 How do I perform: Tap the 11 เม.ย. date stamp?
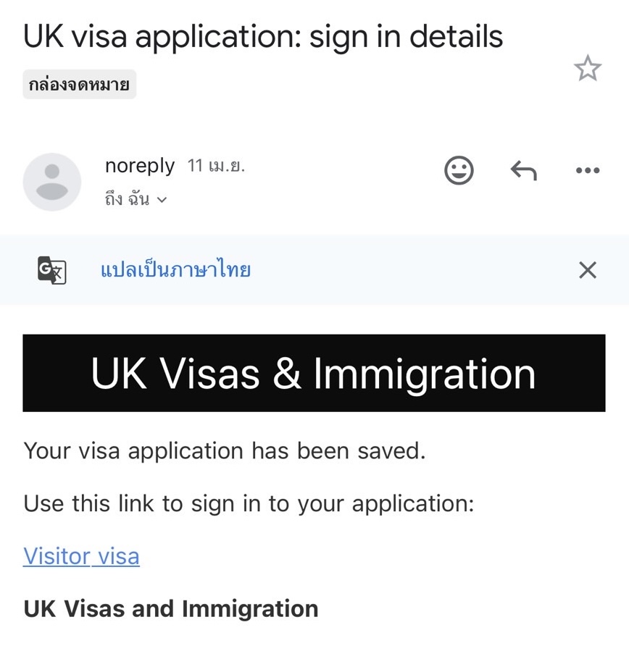click(x=216, y=165)
